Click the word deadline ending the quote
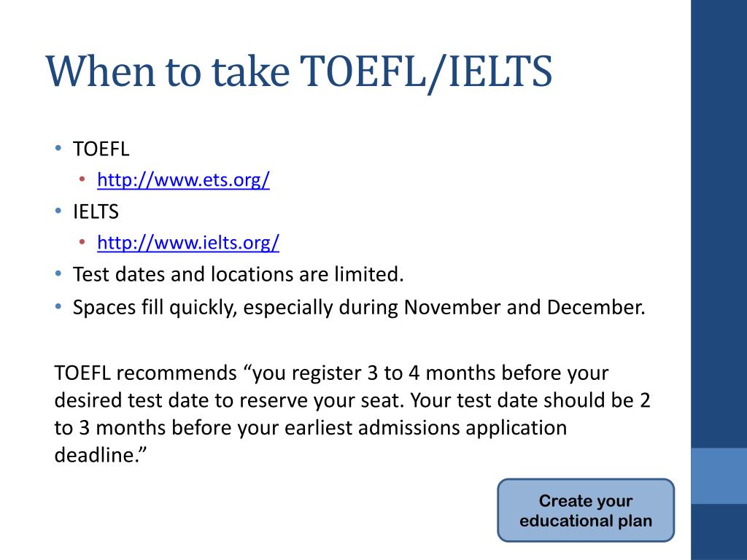The width and height of the screenshot is (747, 560). tap(98, 455)
